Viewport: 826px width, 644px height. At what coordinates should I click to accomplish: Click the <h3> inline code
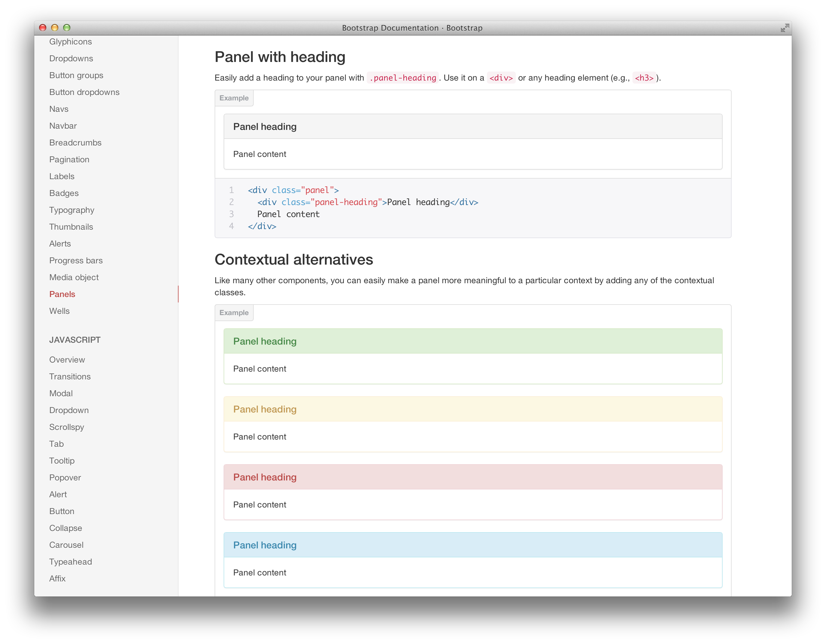click(644, 78)
